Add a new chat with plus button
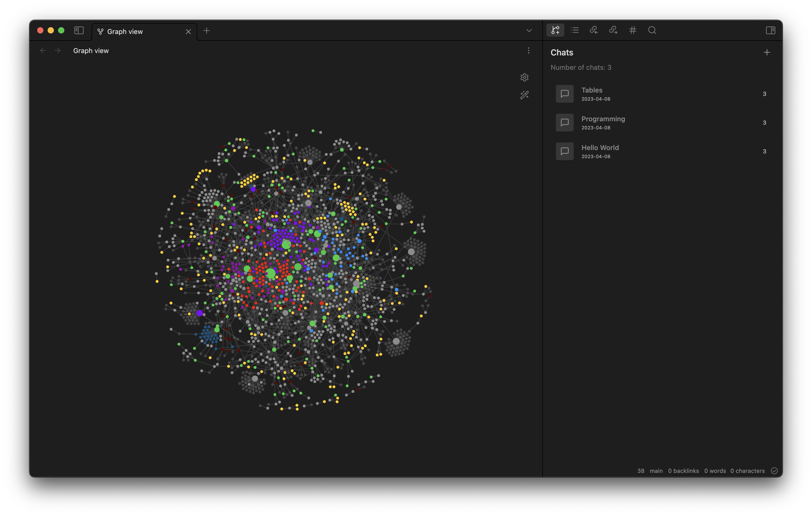 [767, 53]
